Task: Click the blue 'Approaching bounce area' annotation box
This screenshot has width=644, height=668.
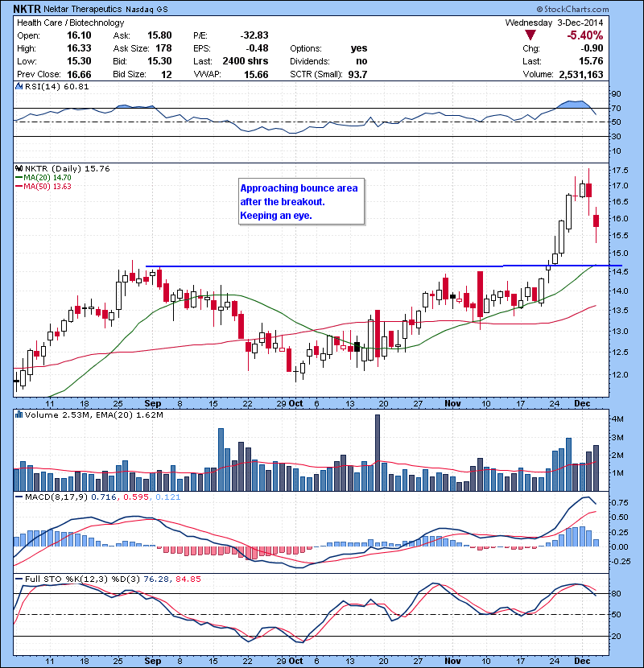Action: pos(301,201)
